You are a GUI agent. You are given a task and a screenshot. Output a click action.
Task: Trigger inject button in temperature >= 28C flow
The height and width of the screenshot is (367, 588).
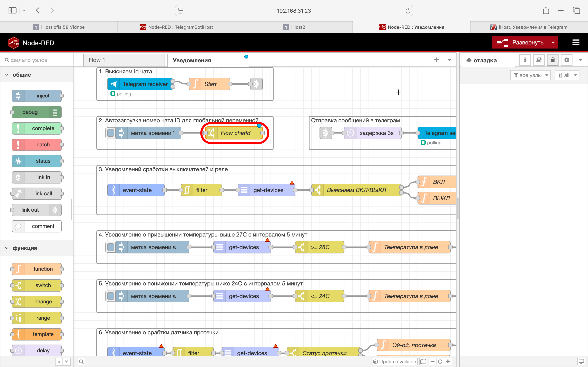[x=110, y=247]
